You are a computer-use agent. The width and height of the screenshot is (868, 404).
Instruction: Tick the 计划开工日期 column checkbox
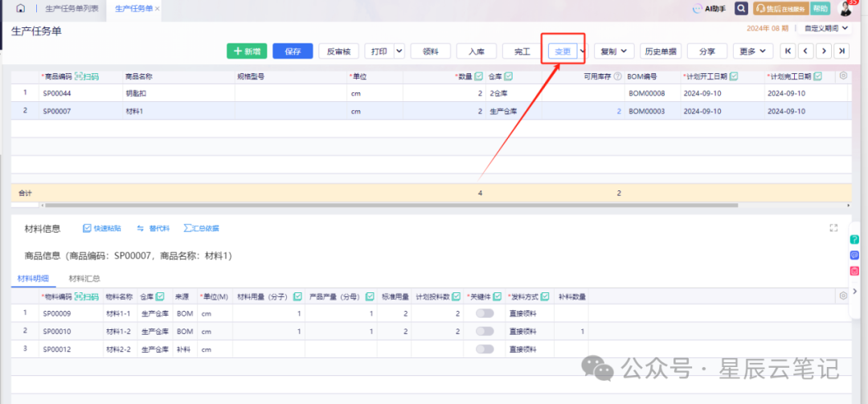point(734,76)
